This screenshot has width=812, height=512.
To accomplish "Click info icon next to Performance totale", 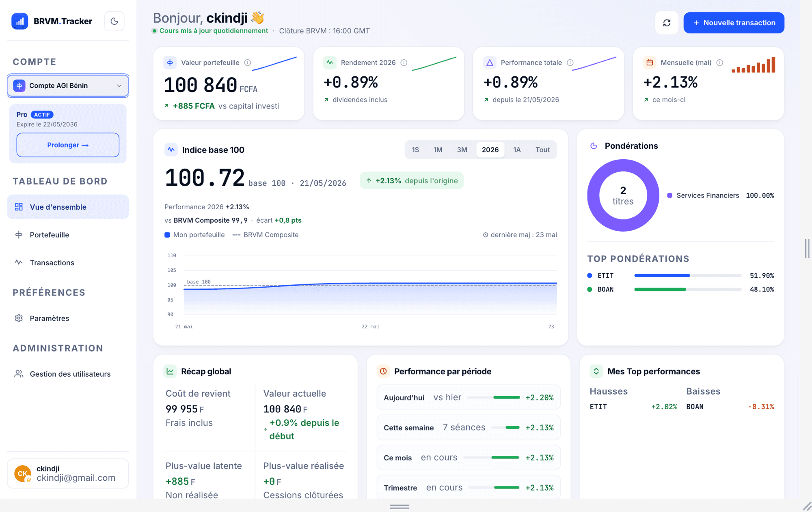I will click(570, 63).
